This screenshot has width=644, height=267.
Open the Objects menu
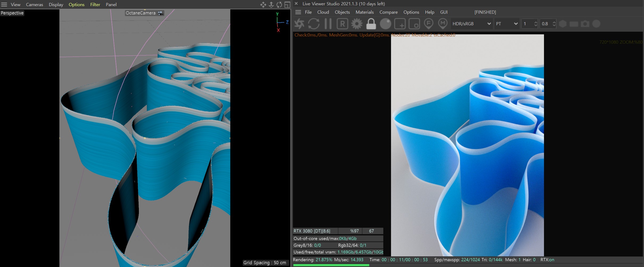(342, 12)
